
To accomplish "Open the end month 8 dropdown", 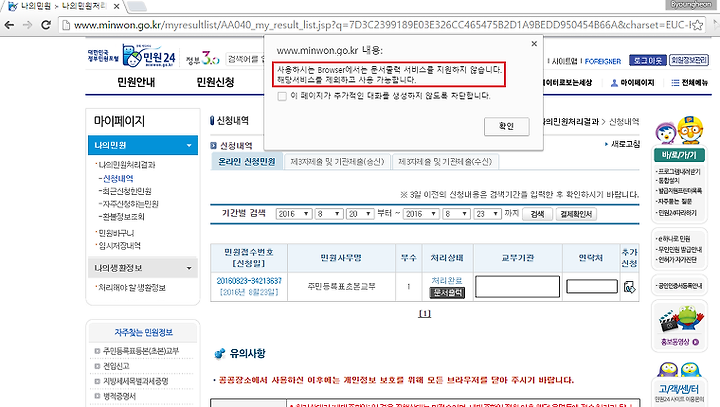I will (x=456, y=214).
